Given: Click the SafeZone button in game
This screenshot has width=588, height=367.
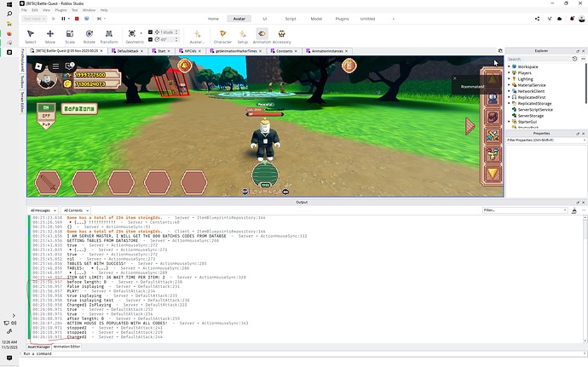Looking at the screenshot, I should (79, 109).
